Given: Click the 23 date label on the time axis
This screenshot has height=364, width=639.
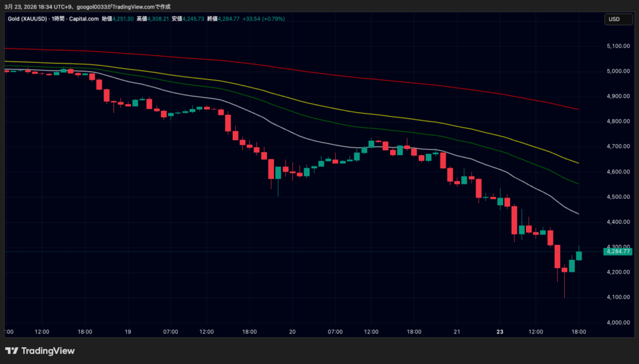Looking at the screenshot, I should [x=499, y=332].
